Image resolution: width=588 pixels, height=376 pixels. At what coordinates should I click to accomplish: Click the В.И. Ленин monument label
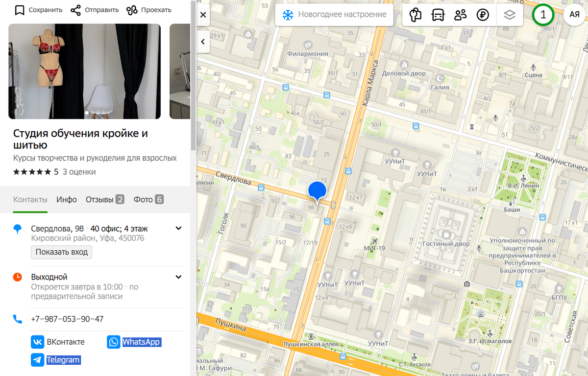pos(523,186)
